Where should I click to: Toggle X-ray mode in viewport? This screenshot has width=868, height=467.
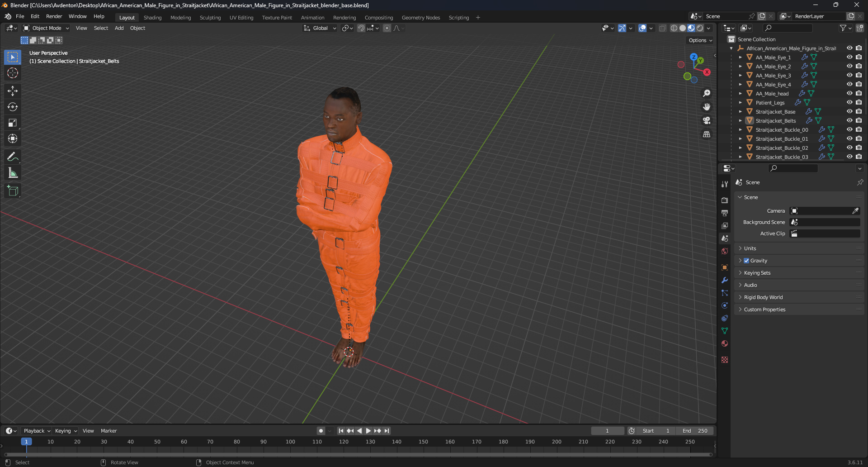(663, 28)
